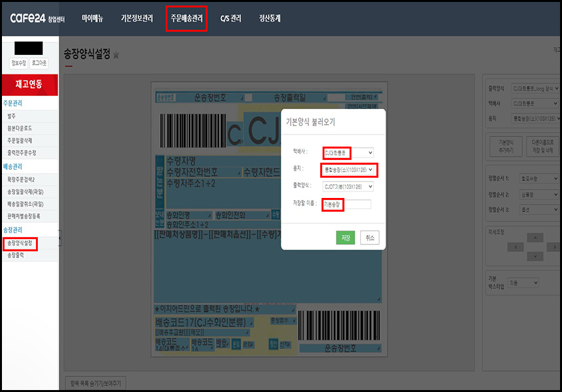
Task: Click the 배송관리 section heading
Action: point(13,167)
